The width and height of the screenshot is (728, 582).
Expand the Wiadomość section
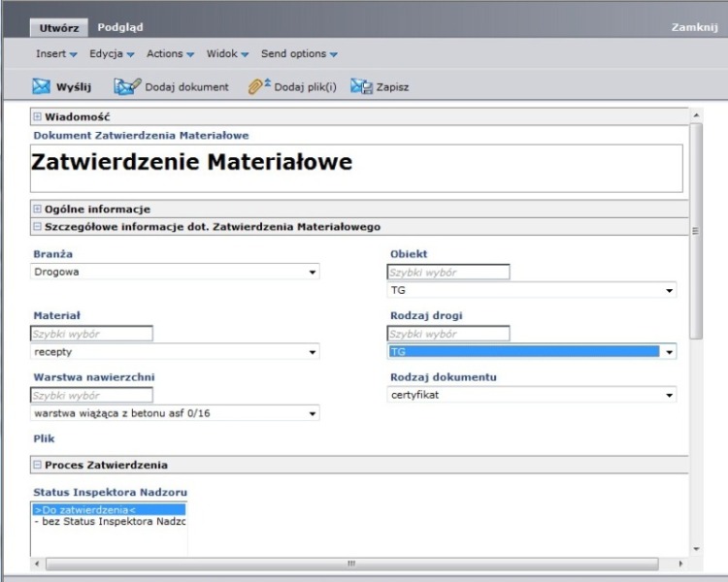pyautogui.click(x=38, y=116)
